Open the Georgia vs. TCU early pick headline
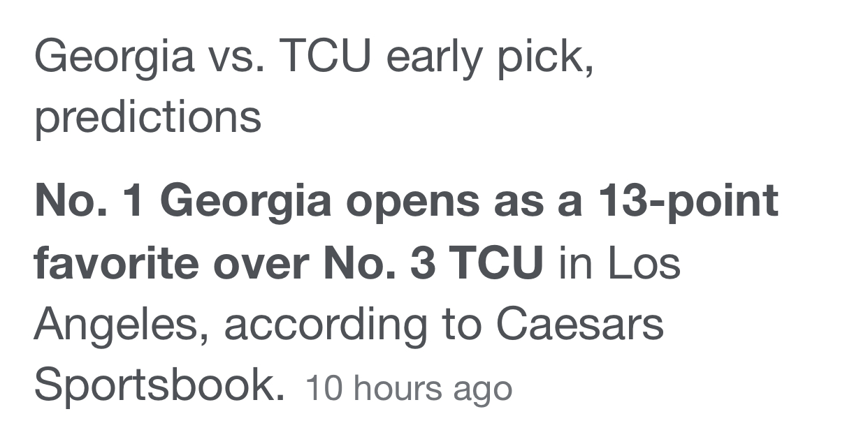This screenshot has height=444, width=868. coord(314,56)
